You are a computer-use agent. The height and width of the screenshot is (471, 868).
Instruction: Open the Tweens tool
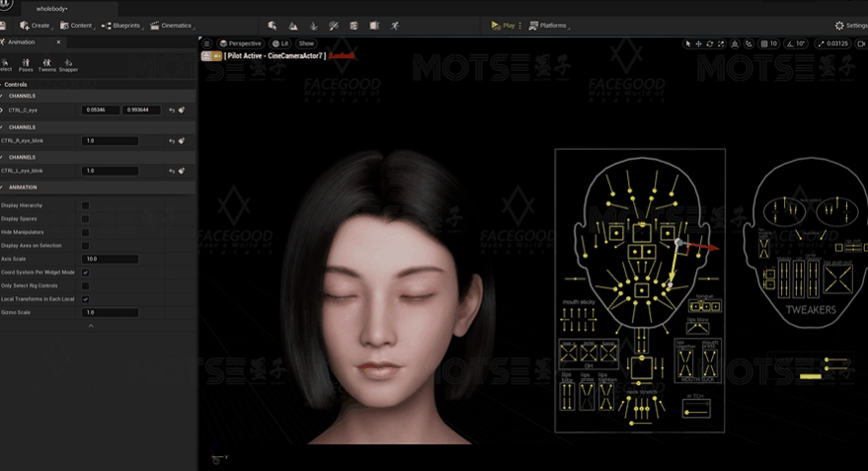pyautogui.click(x=47, y=65)
